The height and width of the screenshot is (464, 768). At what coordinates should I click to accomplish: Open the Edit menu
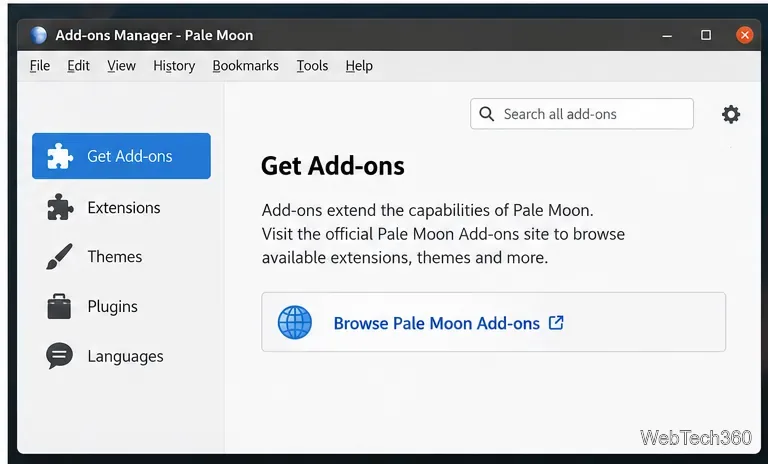coord(78,66)
